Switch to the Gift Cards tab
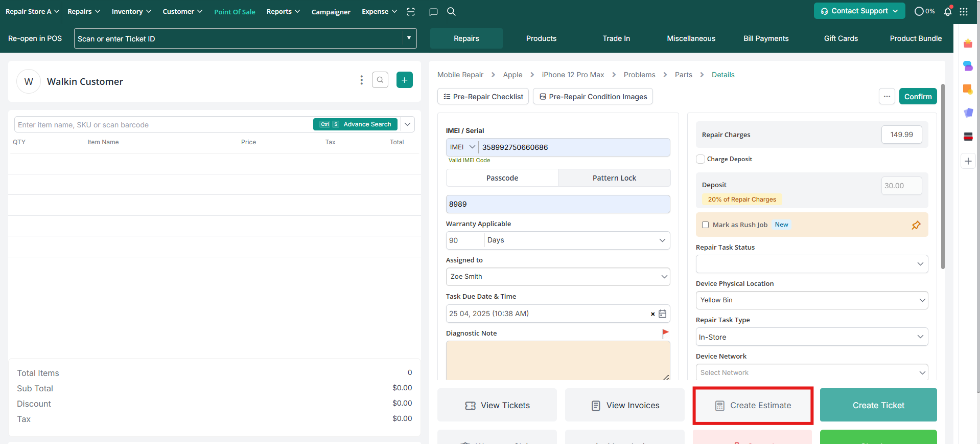Viewport: 980px width, 444px height. point(841,38)
